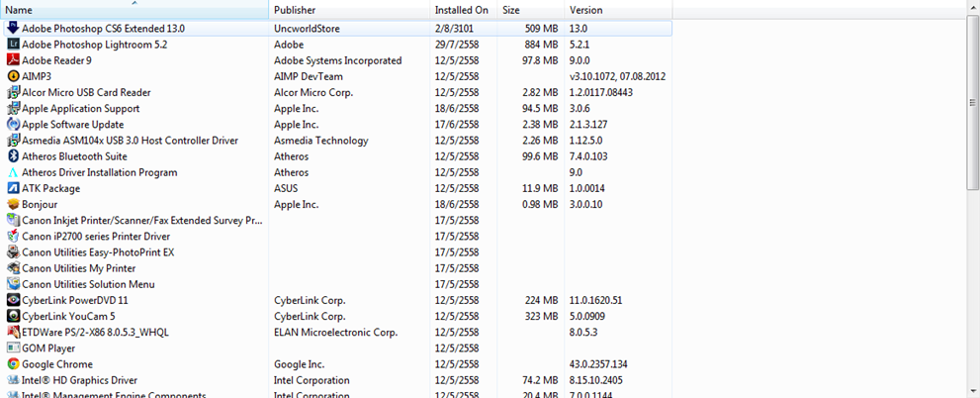Click the 29/7/2558 install date
Image resolution: width=980 pixels, height=398 pixels.
tap(457, 45)
